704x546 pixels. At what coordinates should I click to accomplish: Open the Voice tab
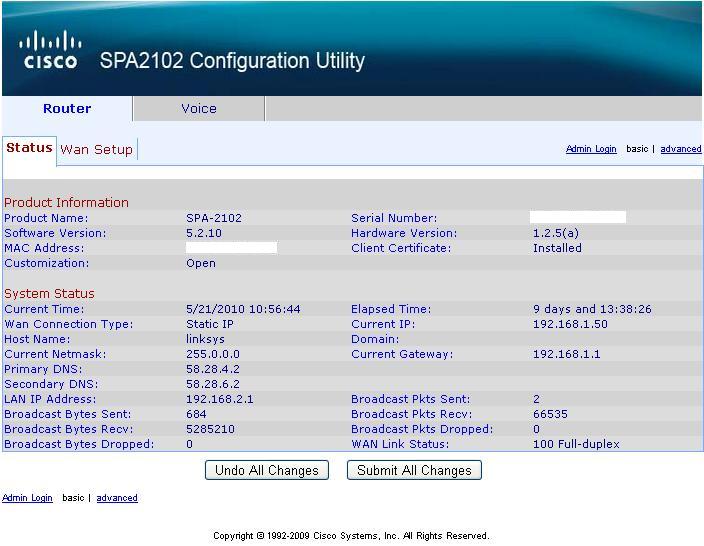pos(198,109)
